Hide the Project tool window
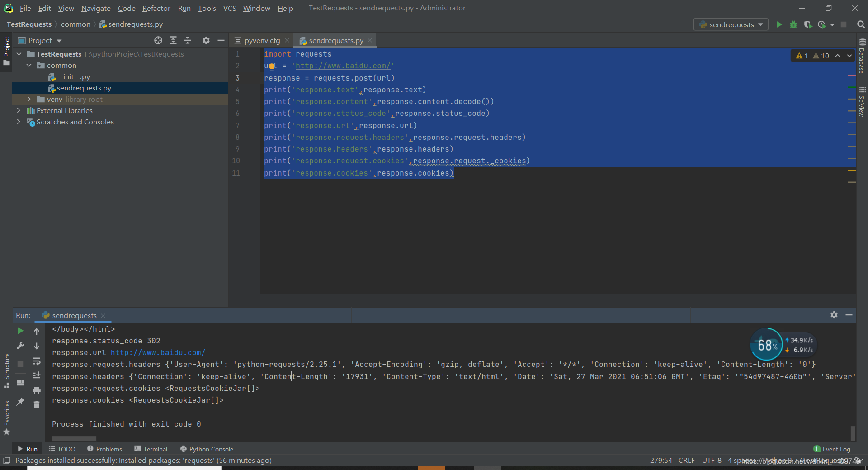This screenshot has height=470, width=868. (221, 40)
